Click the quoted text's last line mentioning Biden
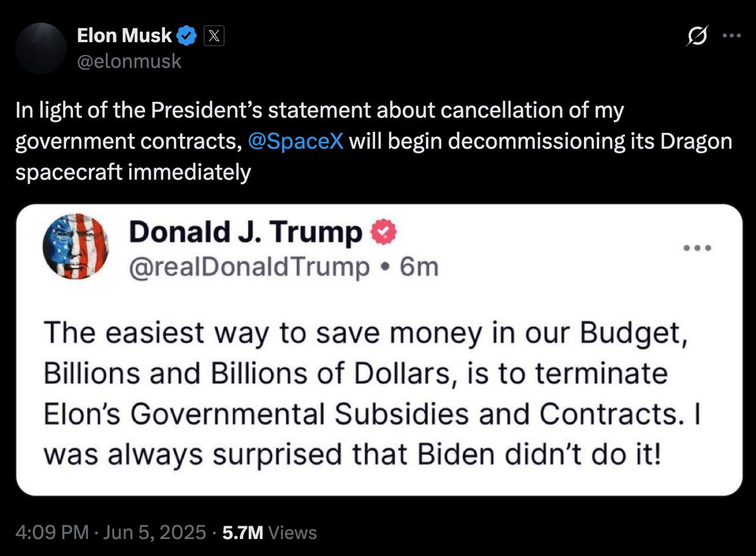This screenshot has width=756, height=556. point(353,453)
